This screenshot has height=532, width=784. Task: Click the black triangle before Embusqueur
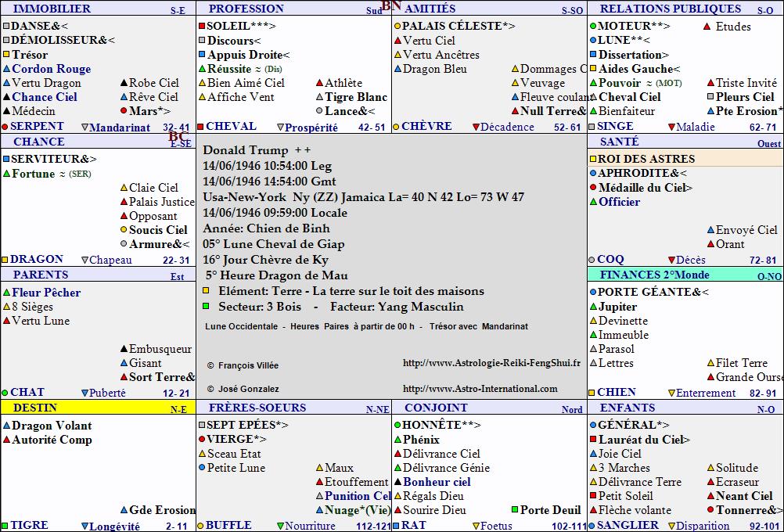coord(124,349)
